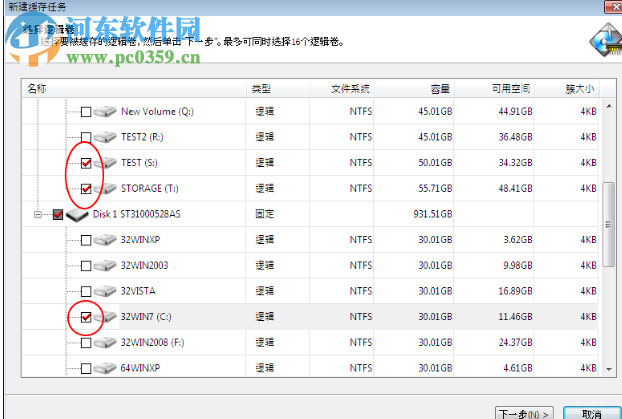622x419 pixels.
Task: Click the wizard disk logo icon
Action: pos(606,40)
